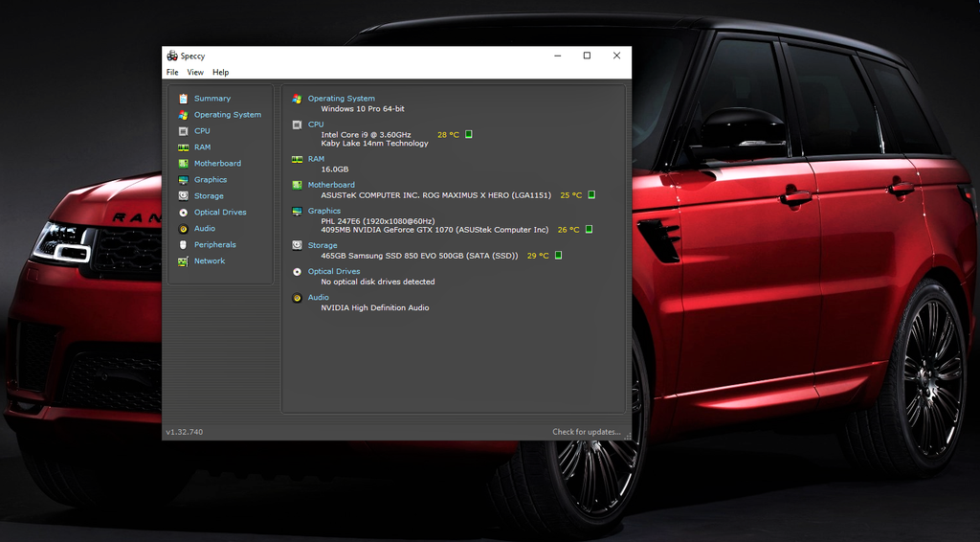This screenshot has width=980, height=542.
Task: Click the CPU heading link in summary
Action: coord(316,124)
